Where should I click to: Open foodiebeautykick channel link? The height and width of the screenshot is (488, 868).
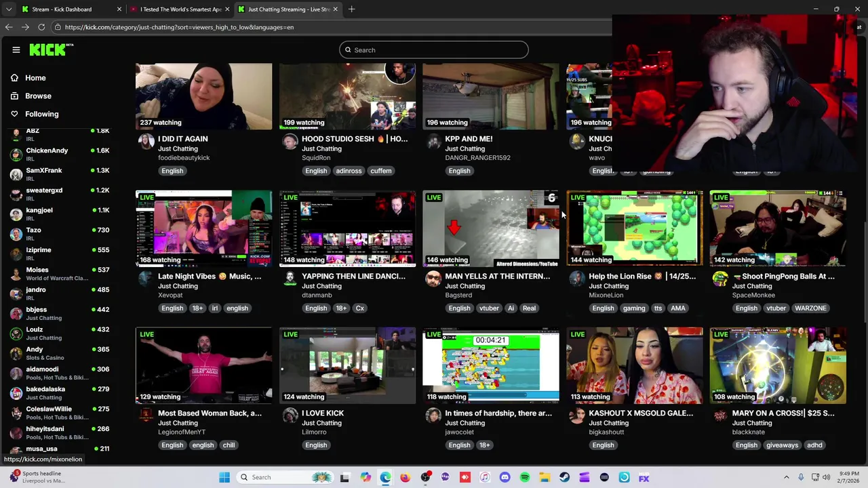click(184, 158)
